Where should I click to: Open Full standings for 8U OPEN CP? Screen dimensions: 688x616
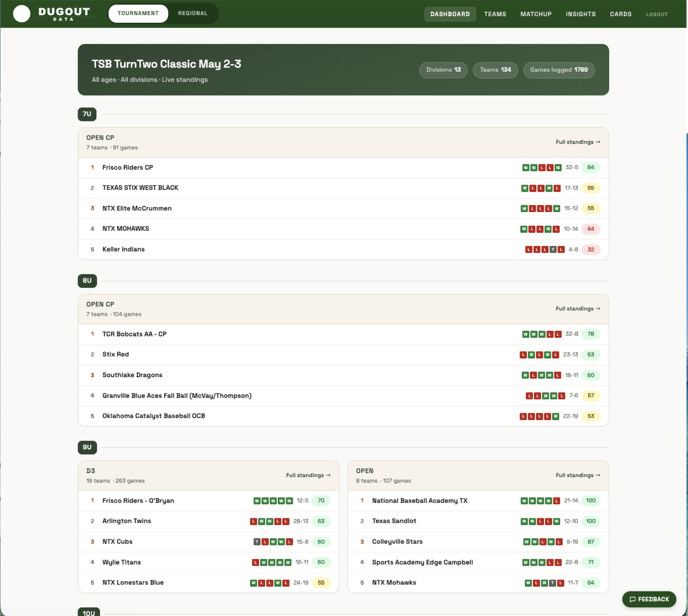point(577,309)
